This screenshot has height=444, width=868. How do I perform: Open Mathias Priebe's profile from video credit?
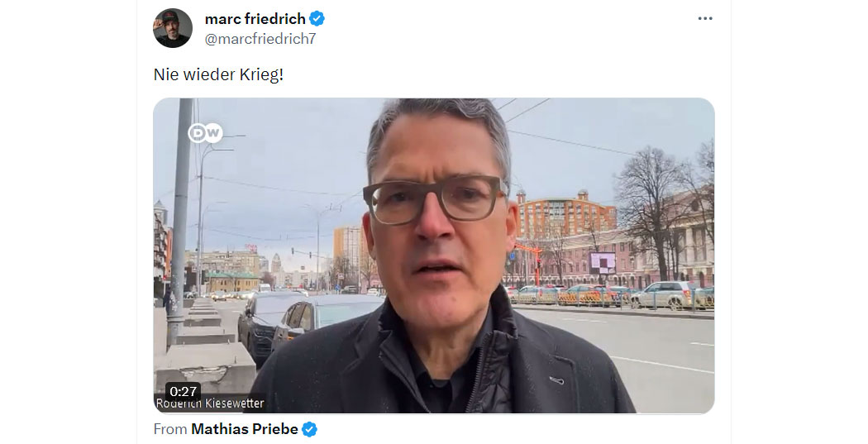click(x=244, y=428)
